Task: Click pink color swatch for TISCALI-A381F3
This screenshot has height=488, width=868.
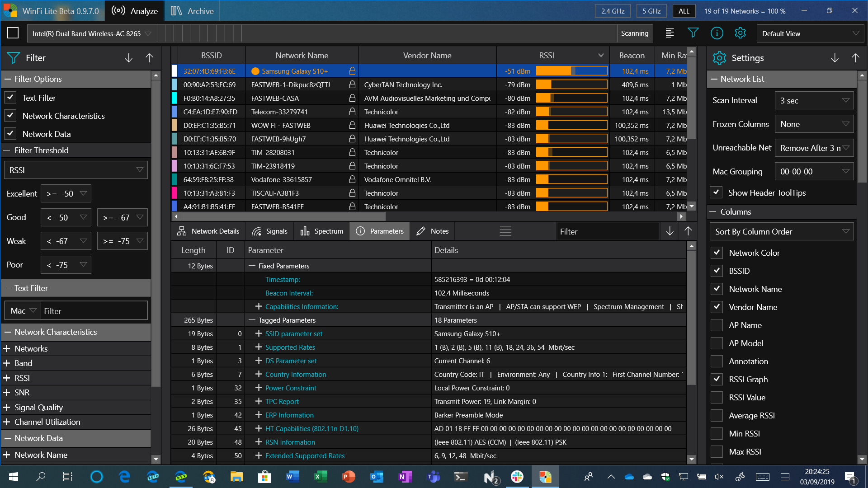Action: 174,193
